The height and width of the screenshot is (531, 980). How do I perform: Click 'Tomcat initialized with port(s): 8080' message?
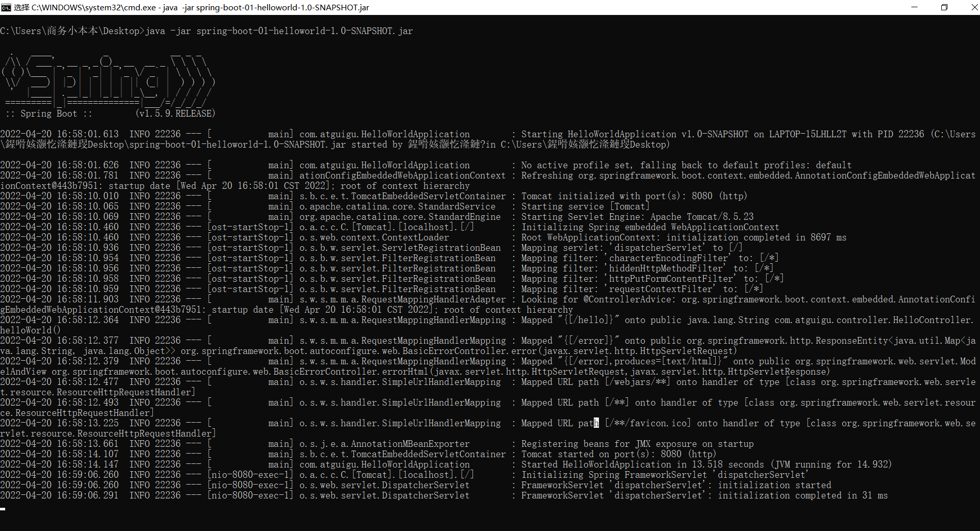click(x=634, y=196)
